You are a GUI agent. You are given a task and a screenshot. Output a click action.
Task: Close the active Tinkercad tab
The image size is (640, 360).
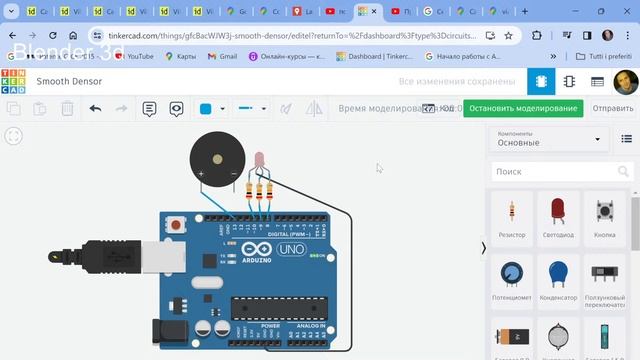(373, 11)
